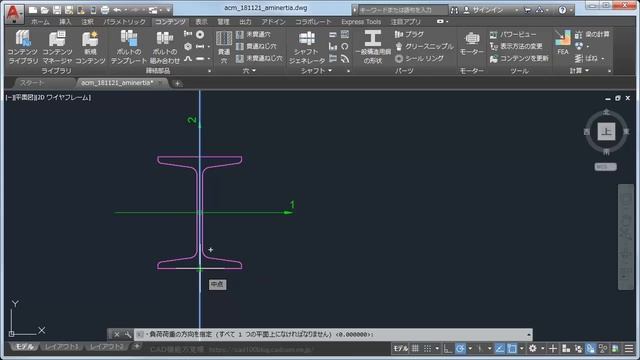Screen dimensions: 640x360
Task: Insert a Plug (プラグ) part
Action: pos(409,34)
